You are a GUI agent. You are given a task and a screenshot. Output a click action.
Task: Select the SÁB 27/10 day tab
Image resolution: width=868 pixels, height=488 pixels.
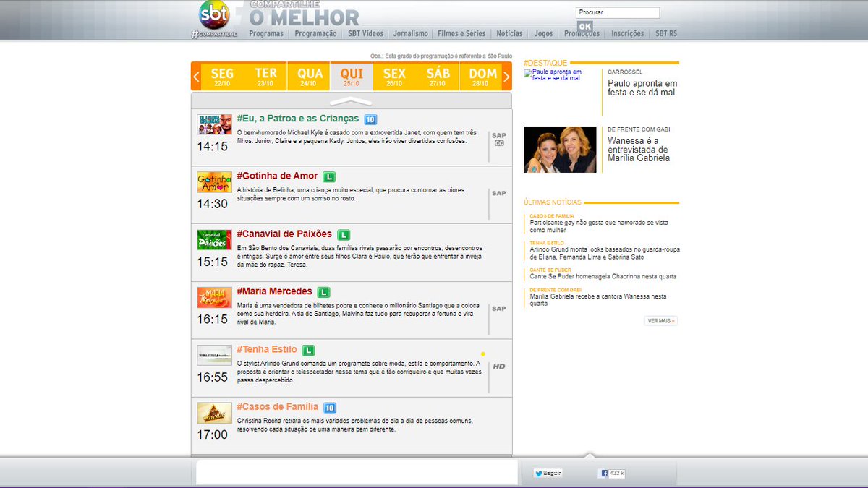(438, 76)
